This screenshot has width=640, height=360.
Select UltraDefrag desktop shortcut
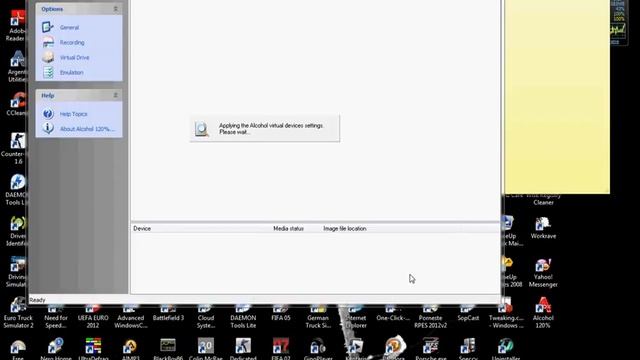[93, 349]
